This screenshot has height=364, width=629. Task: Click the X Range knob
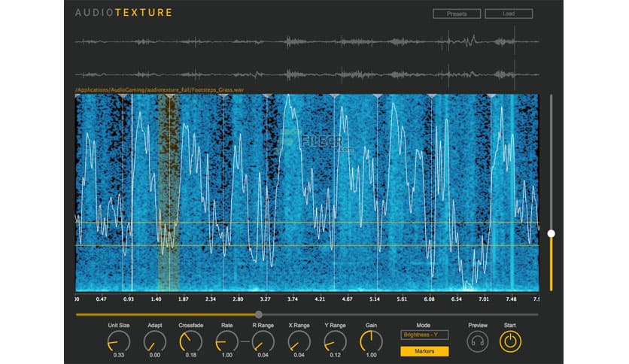[299, 341]
